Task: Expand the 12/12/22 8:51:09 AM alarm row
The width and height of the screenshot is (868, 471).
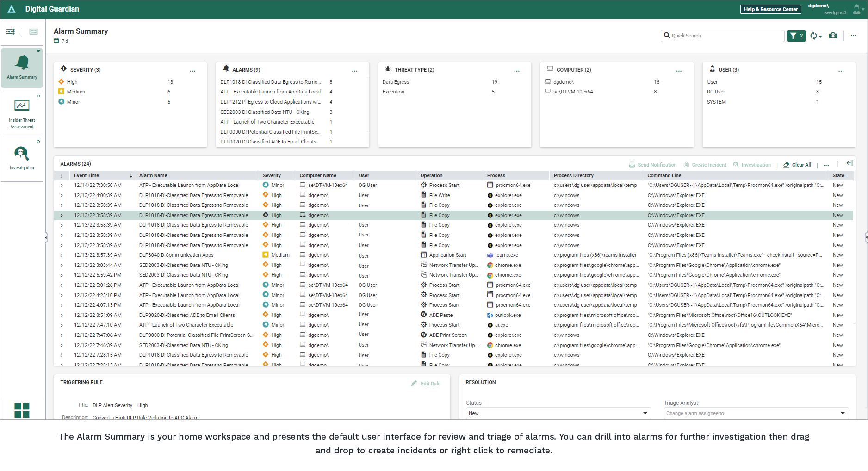Action: point(62,315)
